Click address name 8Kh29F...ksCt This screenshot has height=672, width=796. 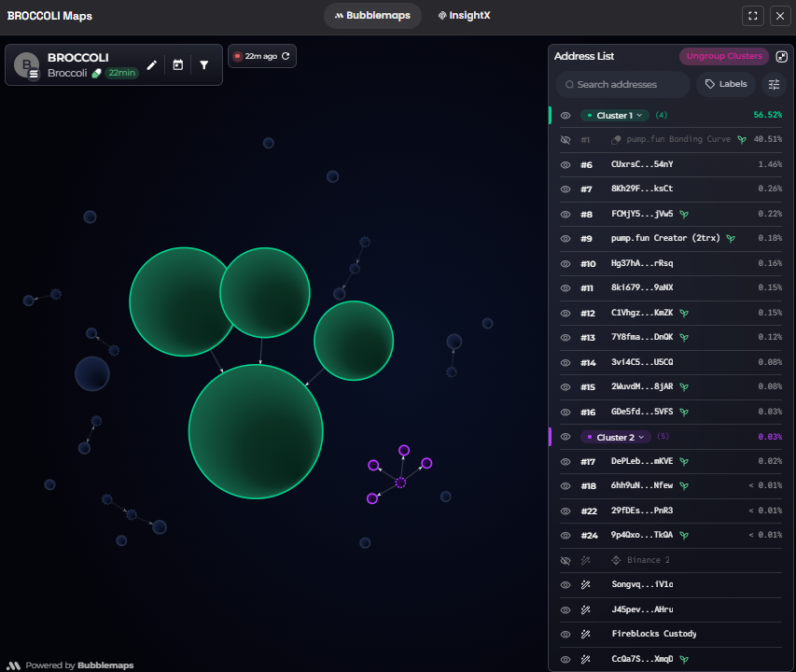tap(642, 189)
